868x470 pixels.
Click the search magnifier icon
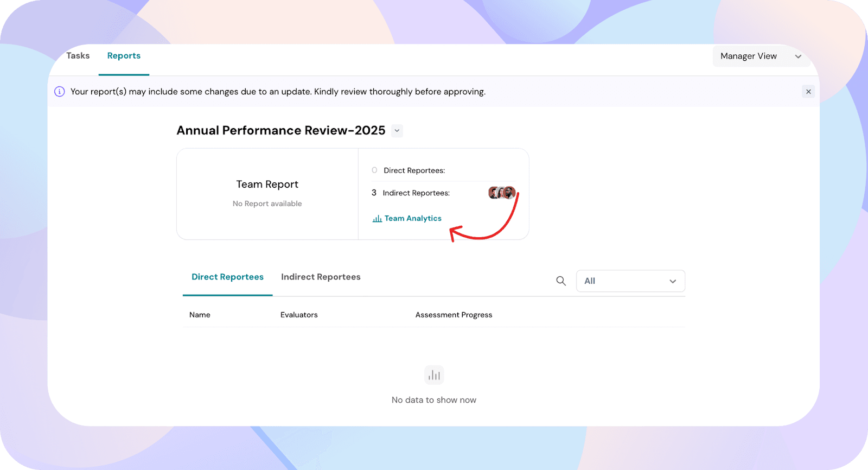click(561, 281)
